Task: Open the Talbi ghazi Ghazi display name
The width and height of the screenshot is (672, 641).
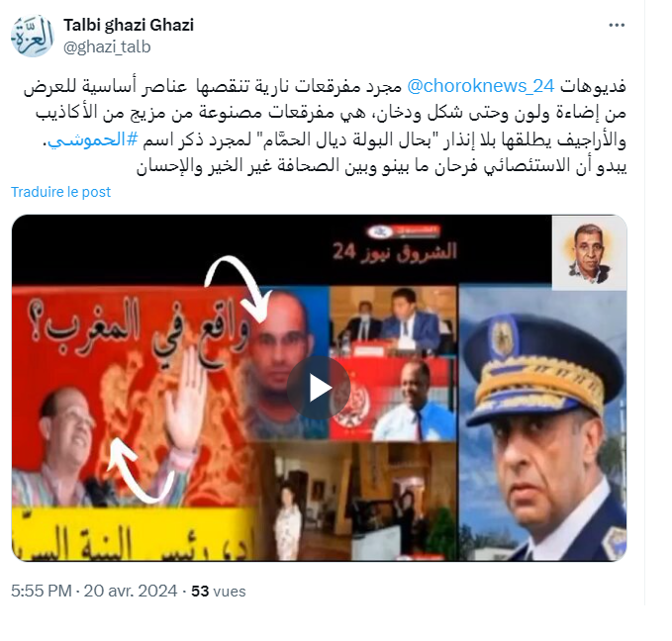Action: (x=129, y=26)
